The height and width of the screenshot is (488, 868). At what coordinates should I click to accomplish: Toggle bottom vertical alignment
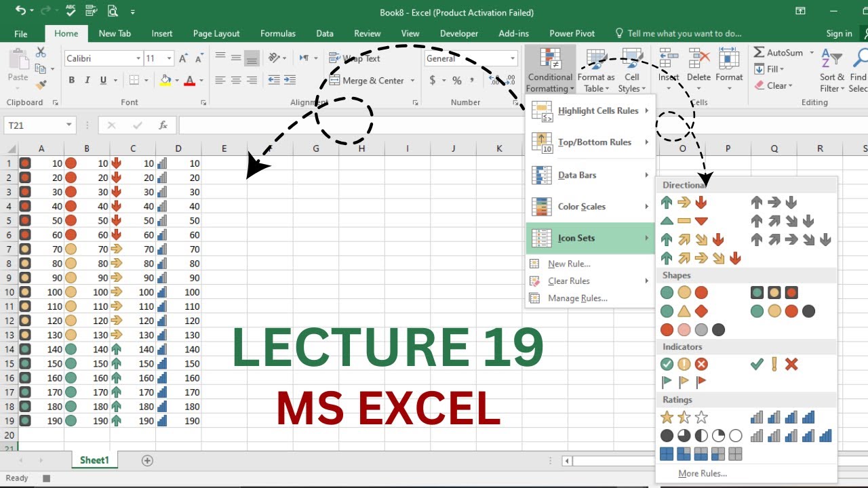pyautogui.click(x=252, y=58)
